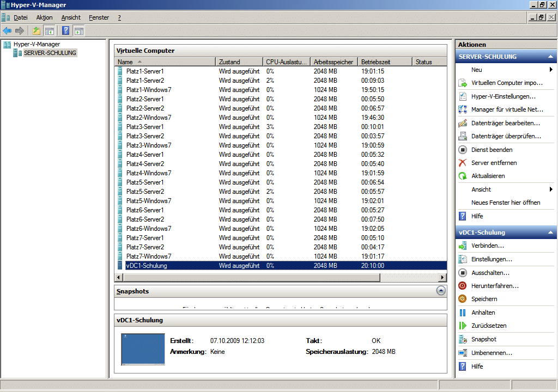Click the Arbeitsspeicher column header

334,62
